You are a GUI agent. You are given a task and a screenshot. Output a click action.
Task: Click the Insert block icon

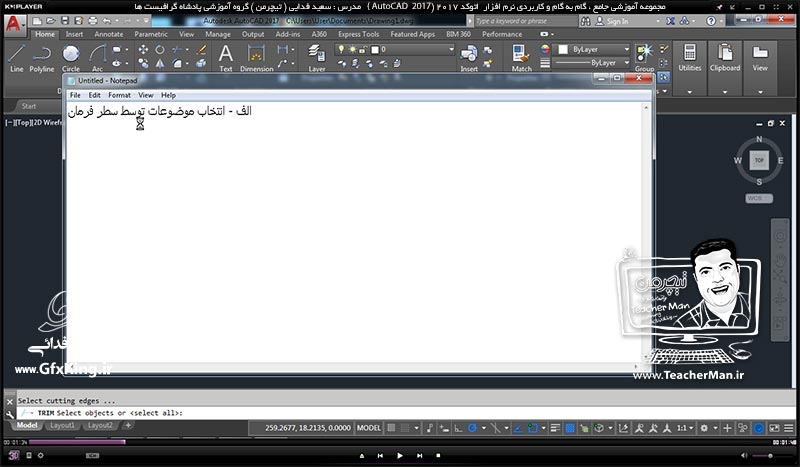pyautogui.click(x=468, y=58)
